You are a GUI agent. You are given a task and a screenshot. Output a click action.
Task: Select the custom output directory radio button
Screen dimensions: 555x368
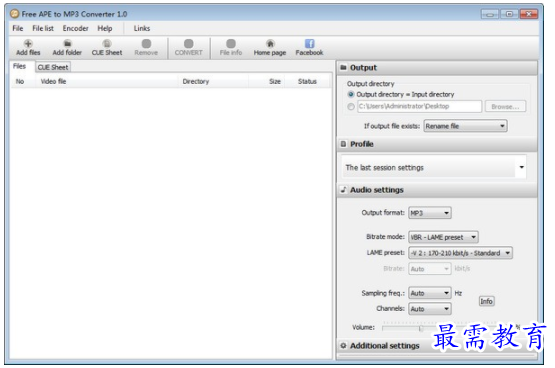coord(351,106)
